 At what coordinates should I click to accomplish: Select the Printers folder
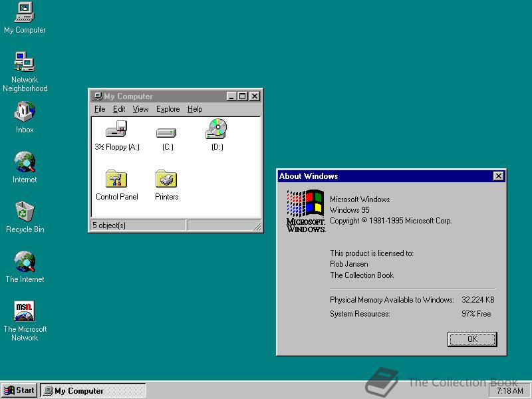(x=167, y=186)
